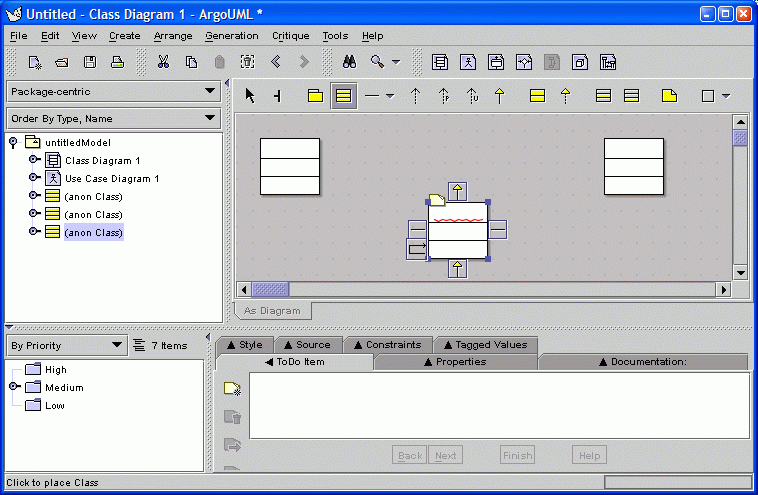This screenshot has width=758, height=495.
Task: Choose the New Class tool
Action: tap(344, 96)
